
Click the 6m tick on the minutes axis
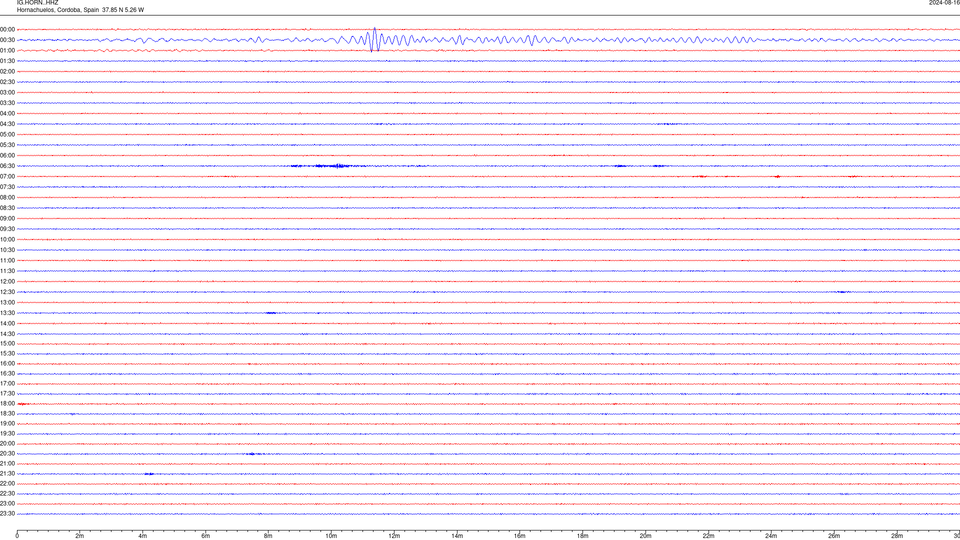pos(206,536)
